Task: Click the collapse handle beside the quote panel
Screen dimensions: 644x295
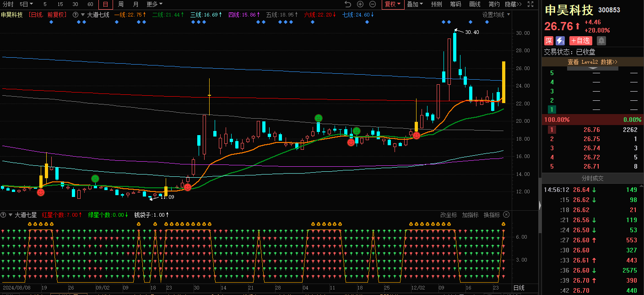Action: [x=540, y=205]
